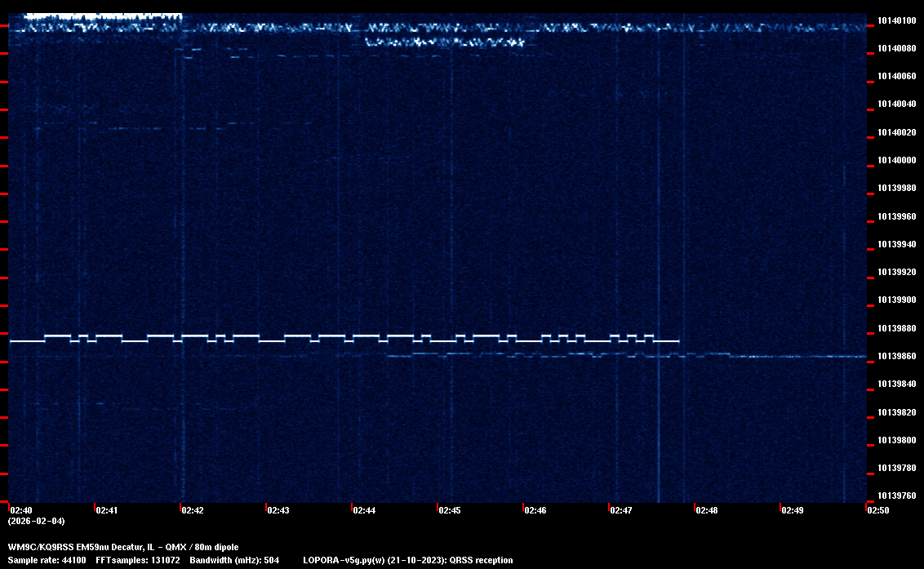Click the 02:45 time axis label
The height and width of the screenshot is (569, 924).
[x=450, y=510]
